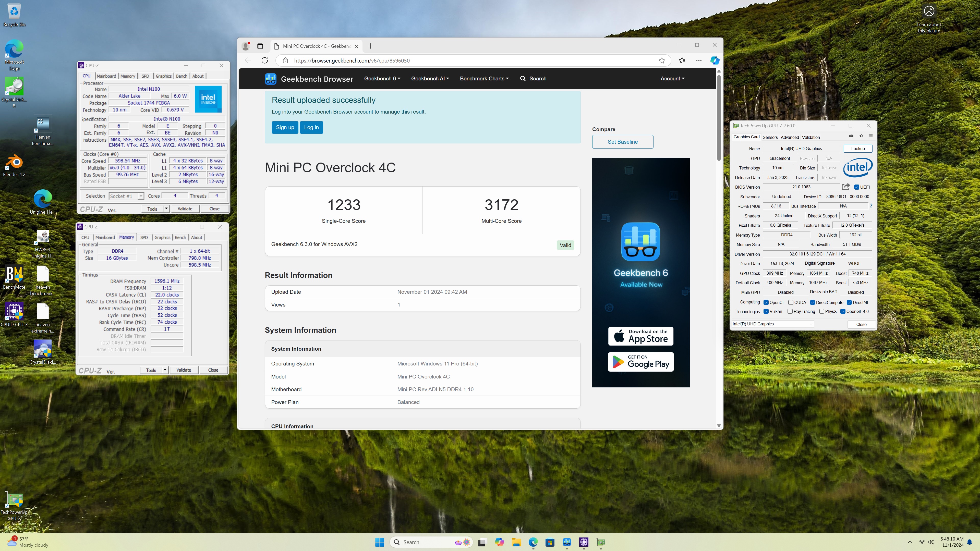980x551 pixels.
Task: Open Edge tab actions menu icon
Action: [260, 46]
